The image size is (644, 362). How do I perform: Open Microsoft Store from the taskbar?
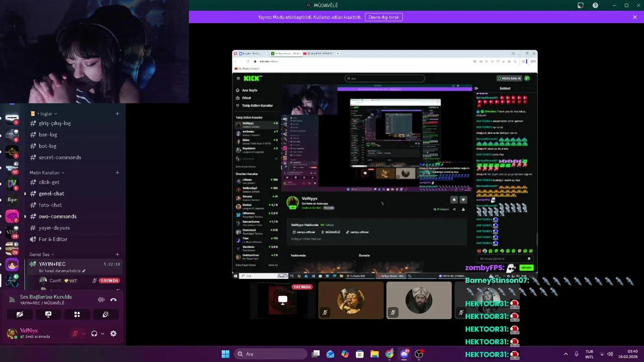(x=360, y=354)
